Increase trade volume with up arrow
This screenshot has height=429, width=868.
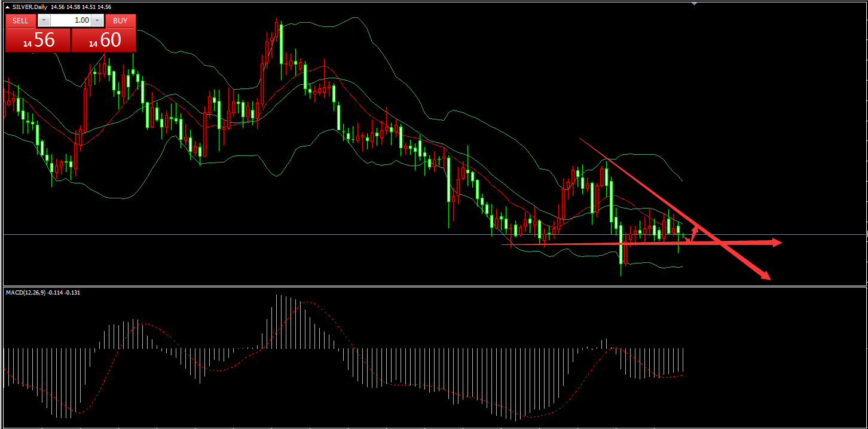tap(98, 20)
